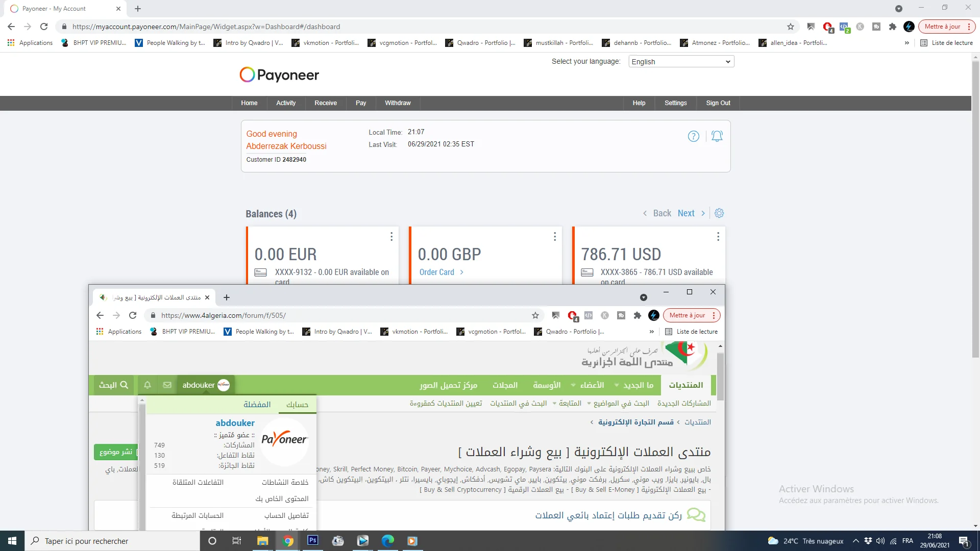The height and width of the screenshot is (551, 980).
Task: Open Photoshop from the taskbar
Action: click(x=312, y=540)
